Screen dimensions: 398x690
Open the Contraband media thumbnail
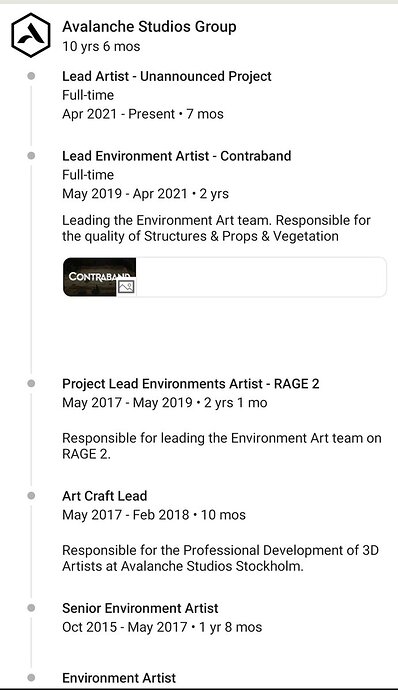[x=100, y=277]
